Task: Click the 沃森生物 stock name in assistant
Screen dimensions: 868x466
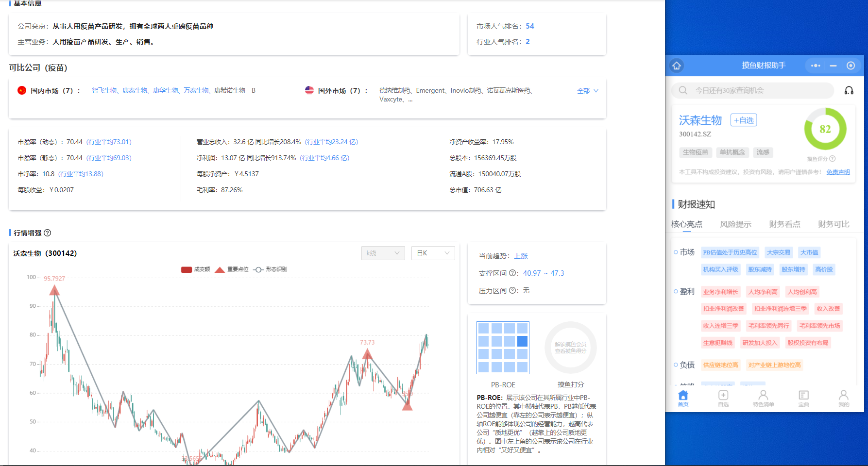Action: pyautogui.click(x=700, y=120)
